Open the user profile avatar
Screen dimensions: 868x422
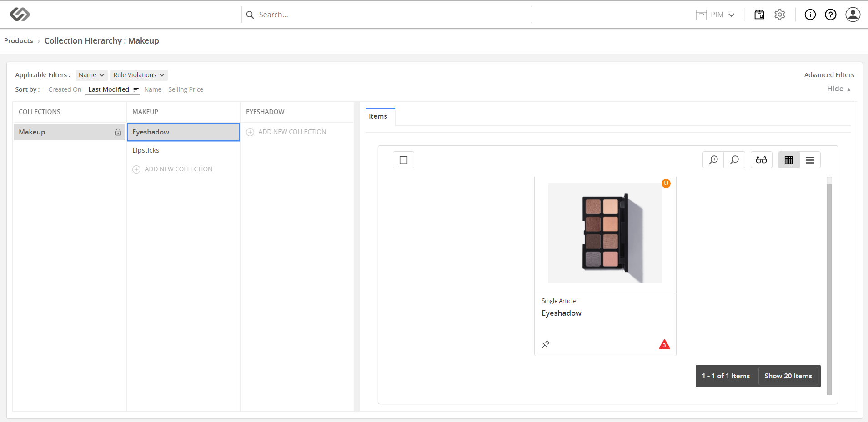coord(853,15)
